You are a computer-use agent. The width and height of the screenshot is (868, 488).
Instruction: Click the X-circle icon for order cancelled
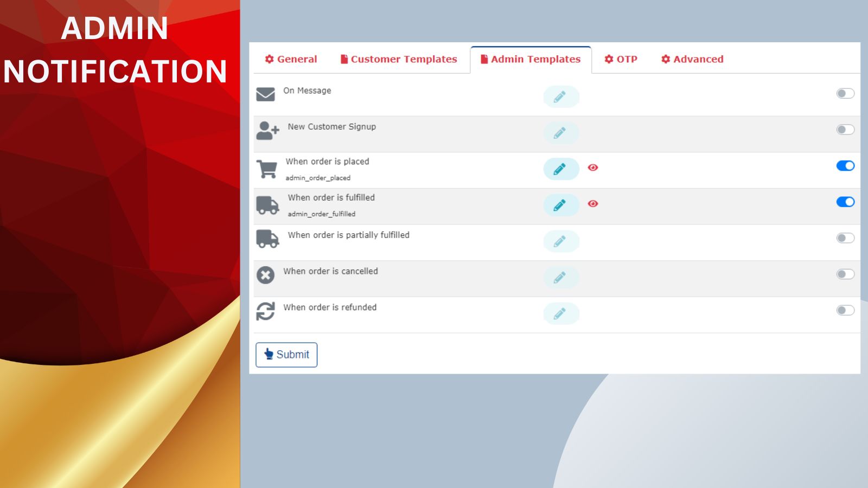[265, 275]
